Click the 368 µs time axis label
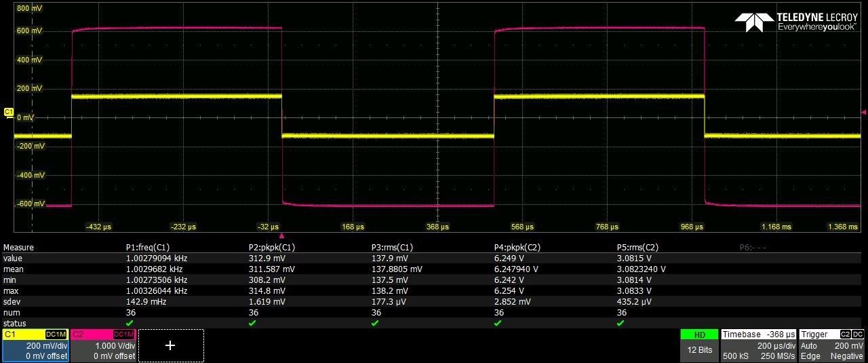This screenshot has height=363, width=868. (438, 227)
